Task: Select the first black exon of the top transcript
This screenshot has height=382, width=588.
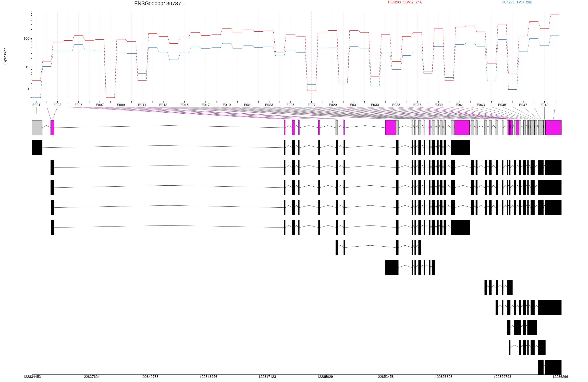Action: [x=37, y=148]
